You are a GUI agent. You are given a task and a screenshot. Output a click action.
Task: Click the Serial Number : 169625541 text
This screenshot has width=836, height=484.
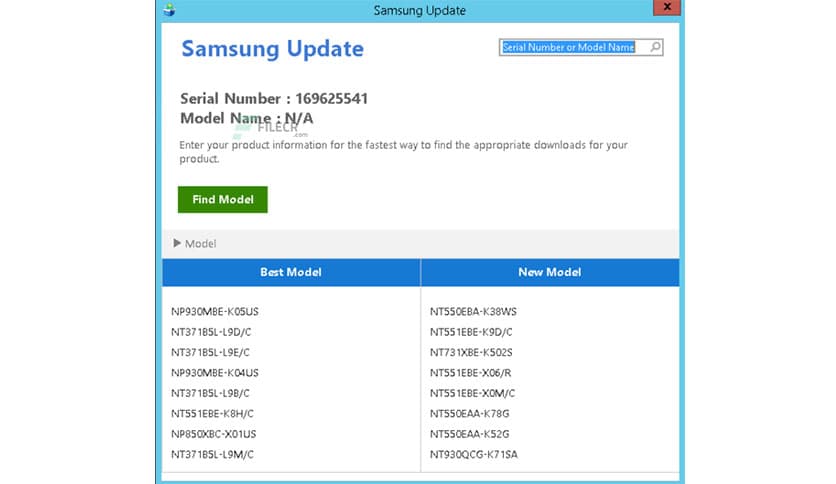(274, 99)
